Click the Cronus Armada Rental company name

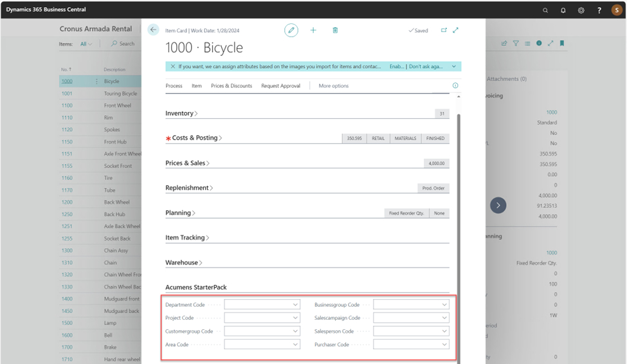[96, 29]
